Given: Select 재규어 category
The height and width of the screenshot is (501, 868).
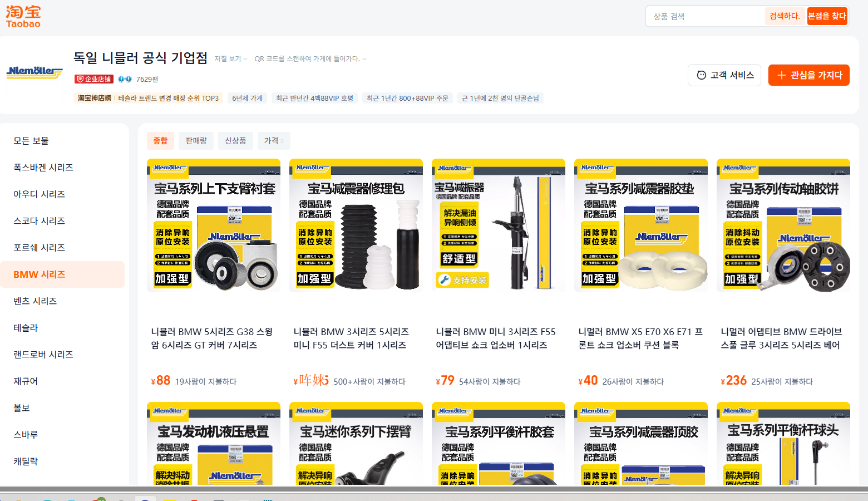Looking at the screenshot, I should (62, 381).
